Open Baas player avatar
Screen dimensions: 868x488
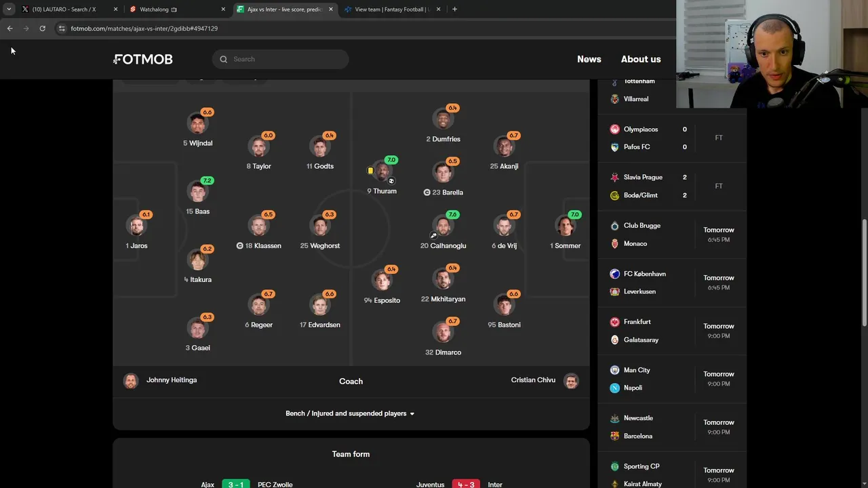click(197, 192)
